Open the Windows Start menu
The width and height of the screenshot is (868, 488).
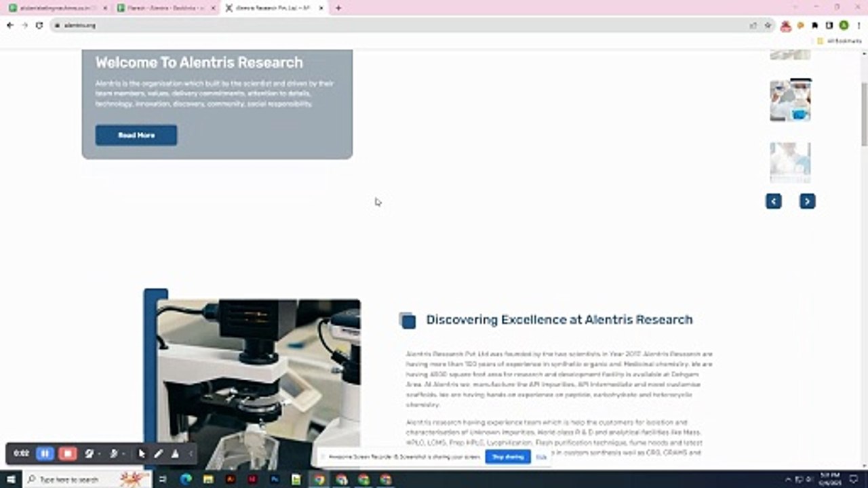click(11, 479)
